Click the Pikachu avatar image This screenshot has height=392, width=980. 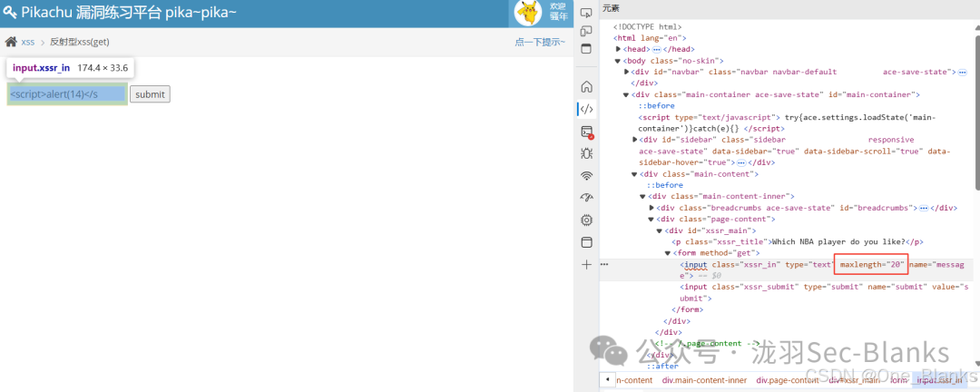[x=527, y=13]
